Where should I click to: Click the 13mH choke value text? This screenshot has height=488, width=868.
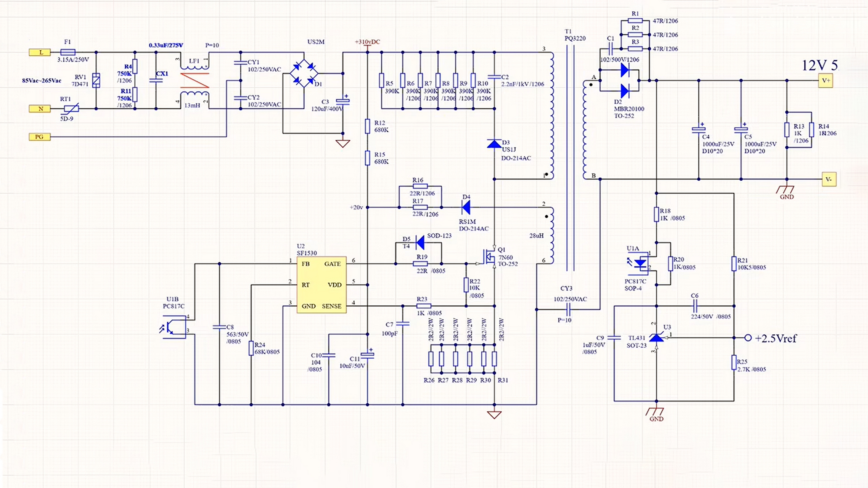click(192, 105)
